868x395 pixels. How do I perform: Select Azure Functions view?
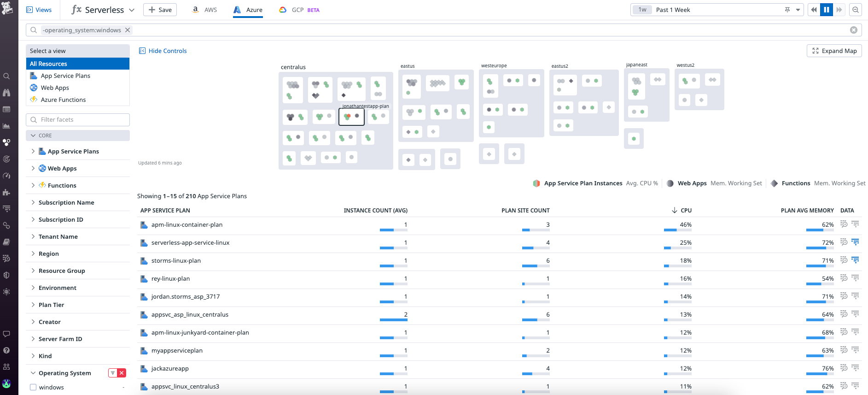(63, 100)
